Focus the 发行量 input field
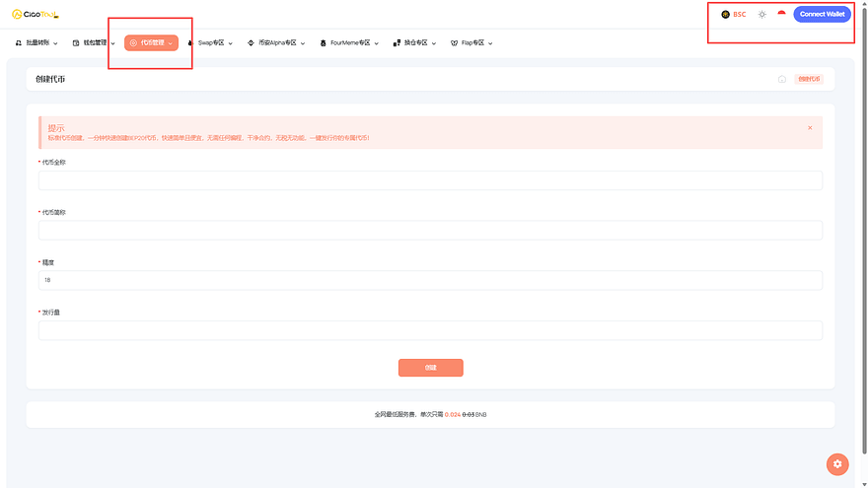This screenshot has width=868, height=488. click(430, 330)
